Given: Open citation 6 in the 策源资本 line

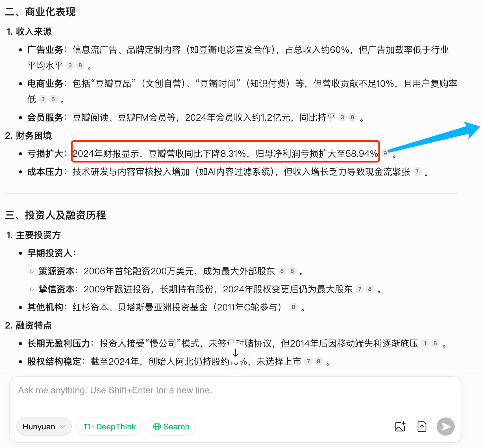Looking at the screenshot, I should click(x=282, y=271).
